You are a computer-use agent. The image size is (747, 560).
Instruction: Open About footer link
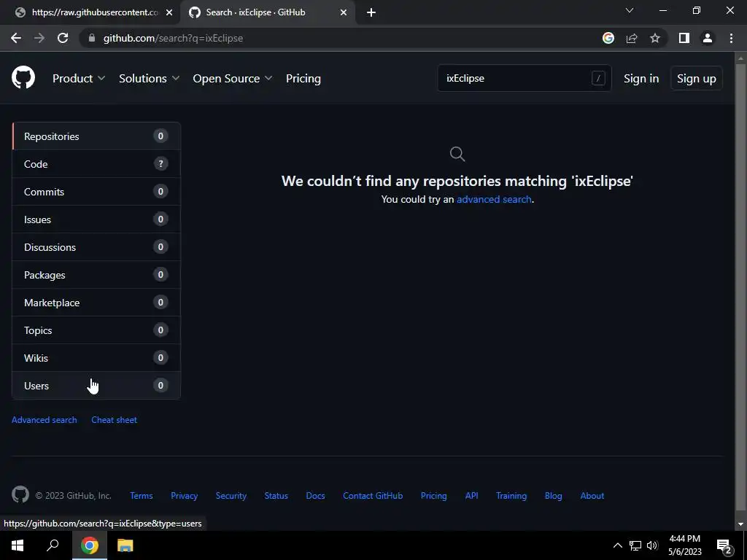point(592,495)
